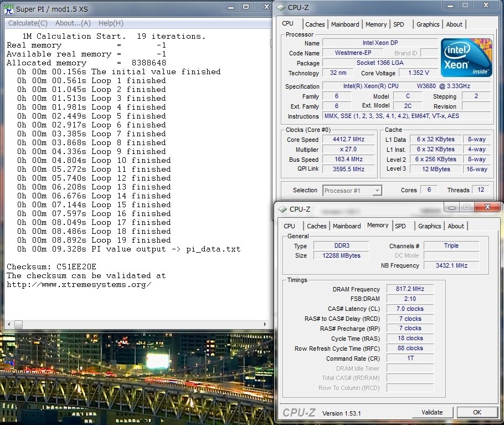
Task: Open the Calculate(C) menu
Action: [28, 23]
